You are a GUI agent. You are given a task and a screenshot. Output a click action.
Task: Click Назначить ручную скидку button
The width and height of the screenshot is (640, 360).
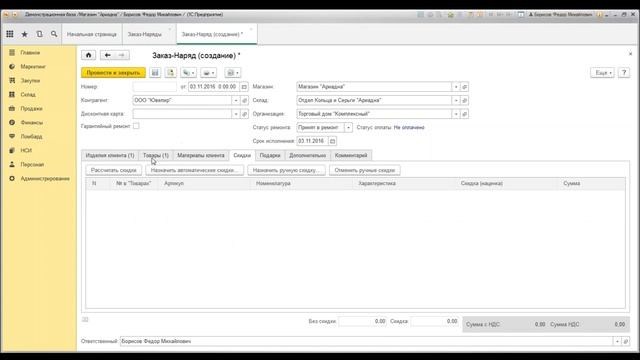[x=287, y=170]
